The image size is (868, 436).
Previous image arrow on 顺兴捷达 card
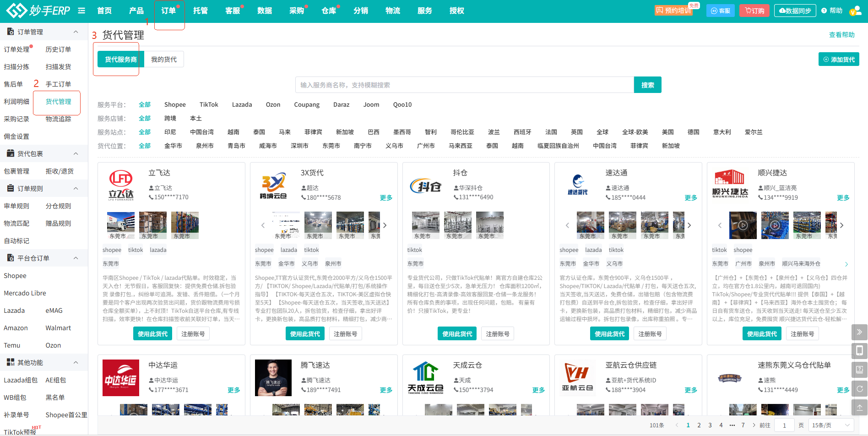[720, 225]
